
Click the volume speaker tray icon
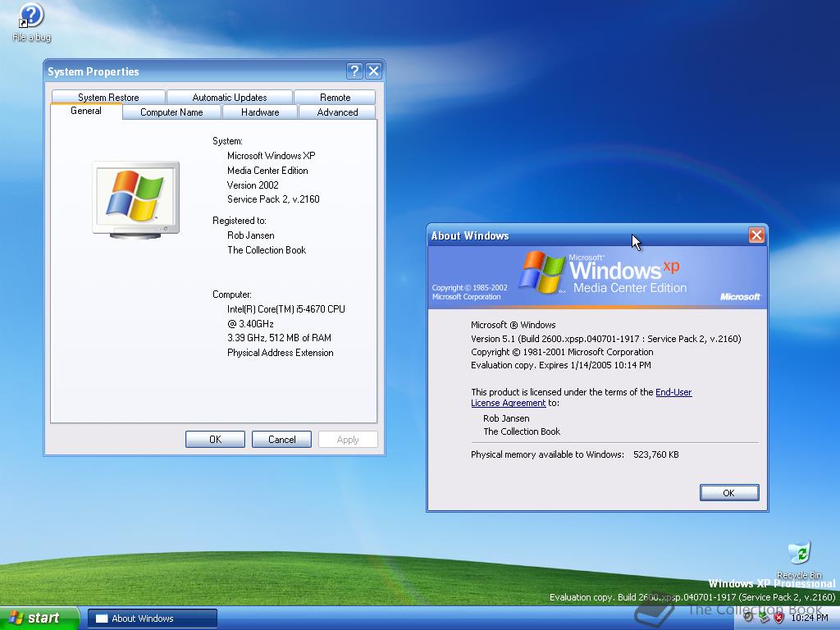pos(748,617)
